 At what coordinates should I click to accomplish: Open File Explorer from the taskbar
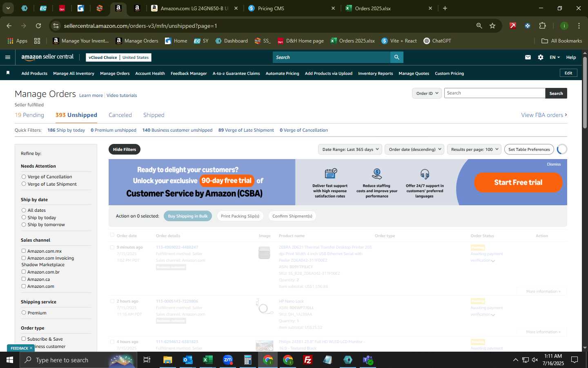point(167,360)
